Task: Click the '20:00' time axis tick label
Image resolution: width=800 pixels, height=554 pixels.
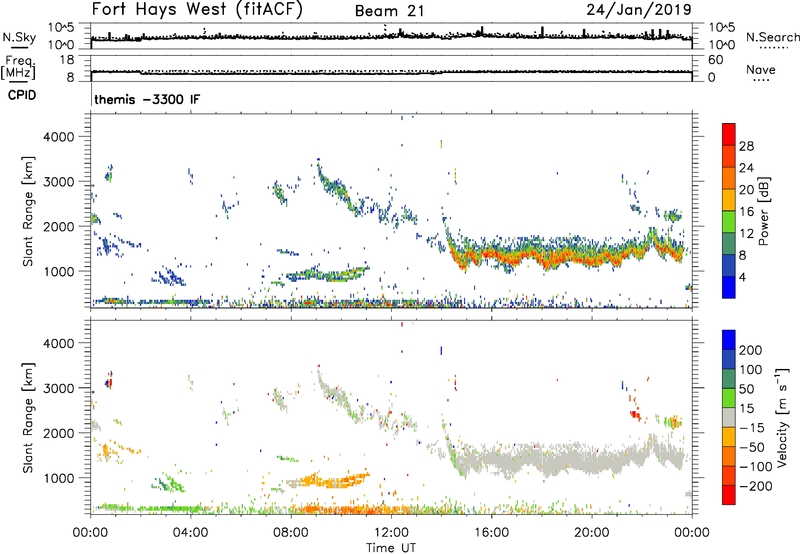Action: coord(592,533)
